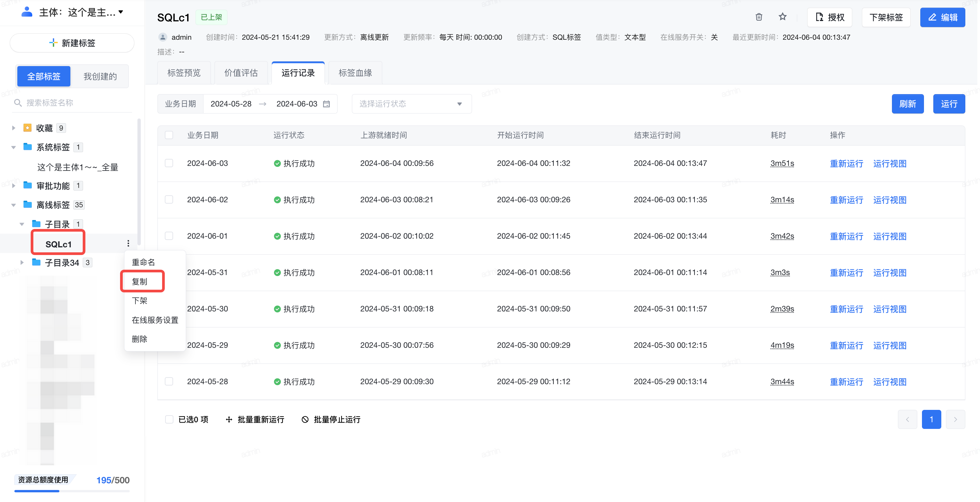Click the 搜索标签名称 search field

click(72, 103)
